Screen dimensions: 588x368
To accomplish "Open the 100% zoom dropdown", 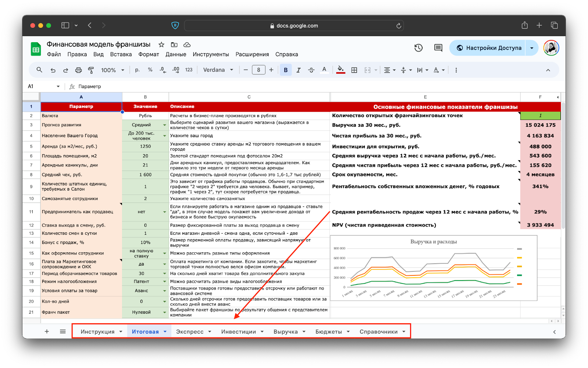I will (x=112, y=70).
